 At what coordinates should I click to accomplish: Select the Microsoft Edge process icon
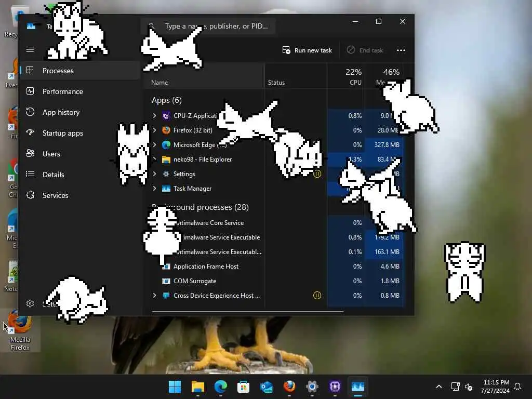tap(166, 145)
